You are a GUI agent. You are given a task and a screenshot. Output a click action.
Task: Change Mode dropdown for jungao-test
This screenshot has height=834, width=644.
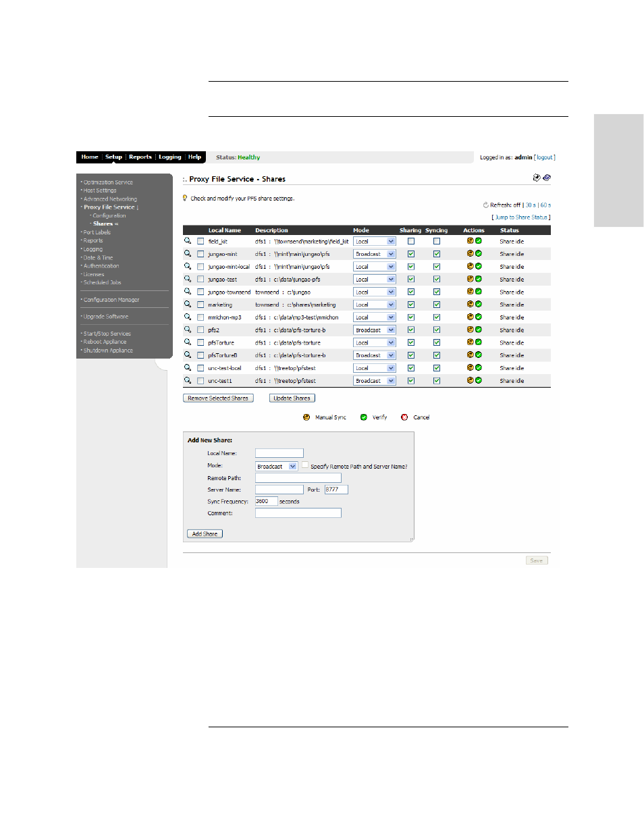coord(375,279)
